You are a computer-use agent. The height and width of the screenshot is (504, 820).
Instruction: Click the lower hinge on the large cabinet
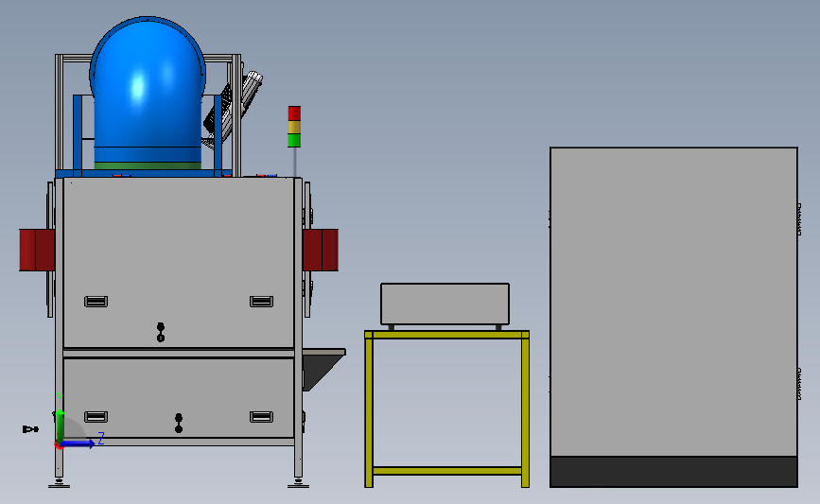coord(799,384)
